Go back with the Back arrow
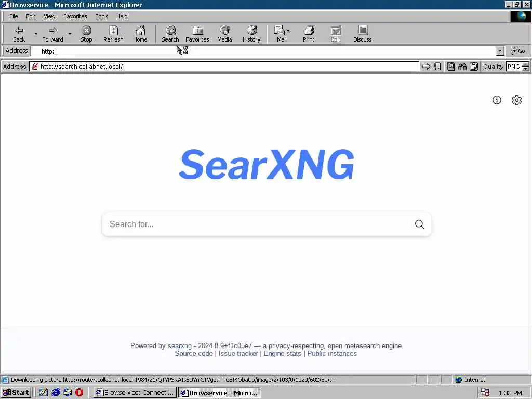The image size is (532, 399). point(19,34)
